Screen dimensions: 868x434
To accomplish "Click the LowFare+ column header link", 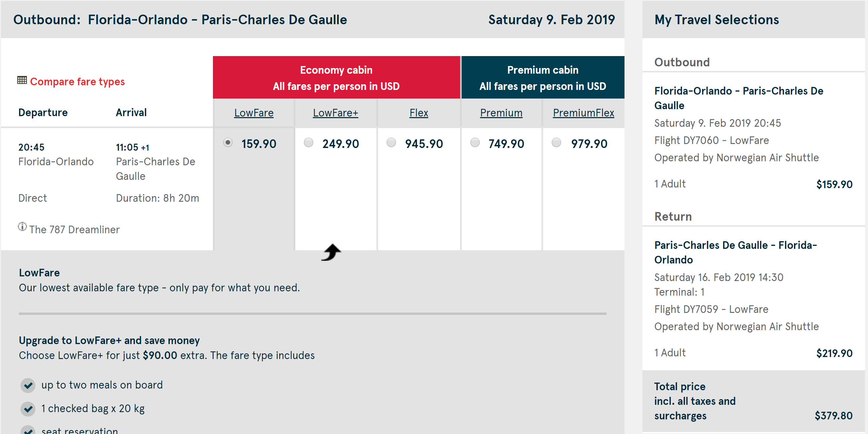I will click(335, 113).
